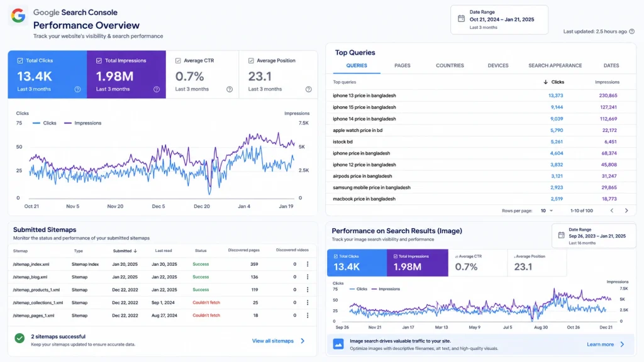This screenshot has height=362, width=644.
Task: Select the "iphone 13 price in bangladesh" query
Action: click(364, 96)
